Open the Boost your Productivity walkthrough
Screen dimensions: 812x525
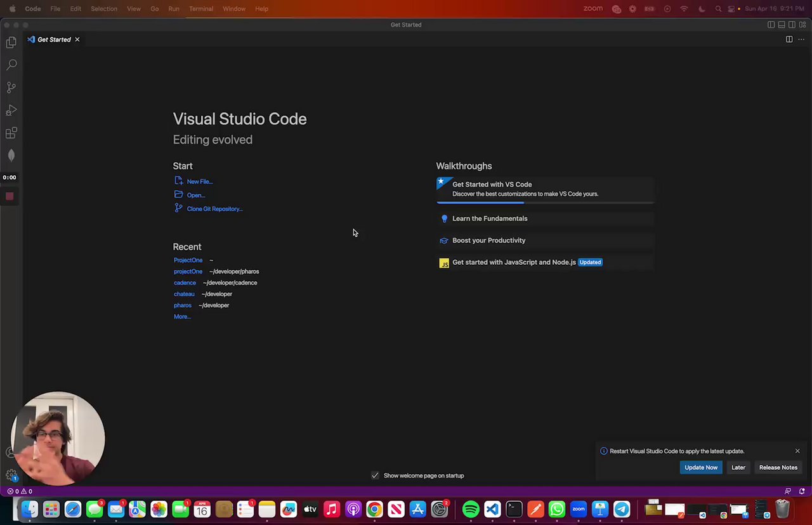545,241
